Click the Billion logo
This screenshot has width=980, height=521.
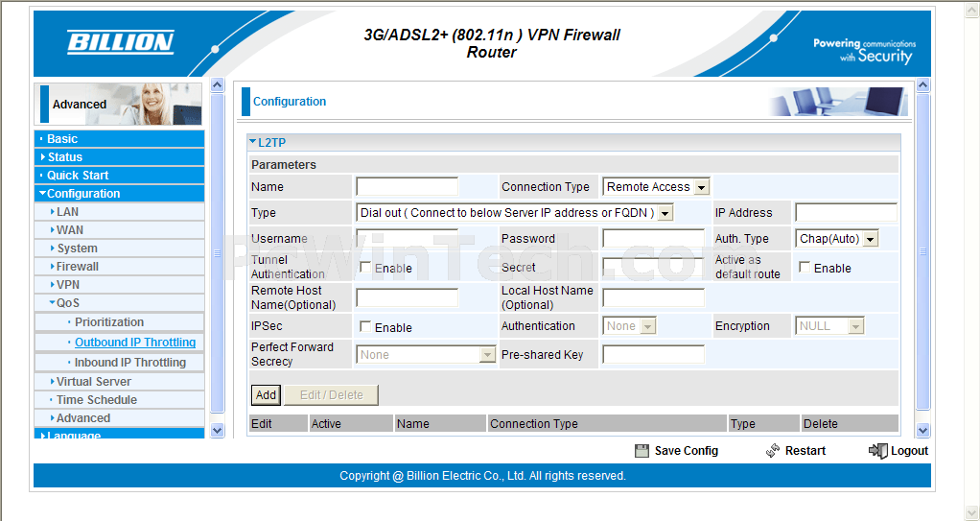pos(121,42)
